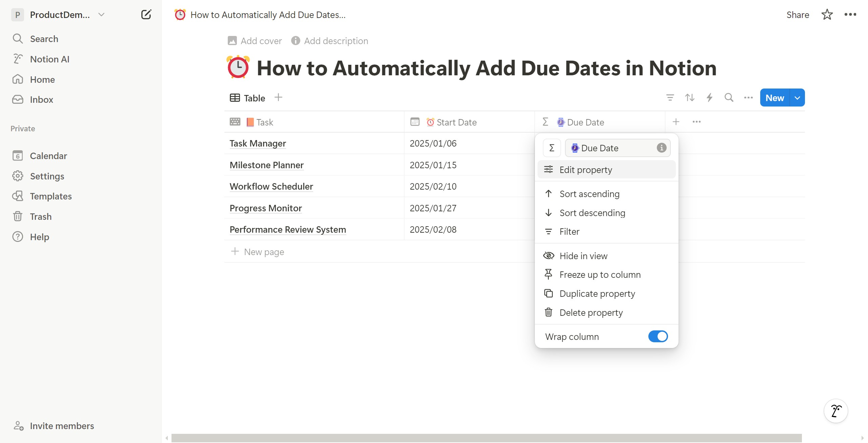
Task: Open the Inbox
Action: click(41, 99)
